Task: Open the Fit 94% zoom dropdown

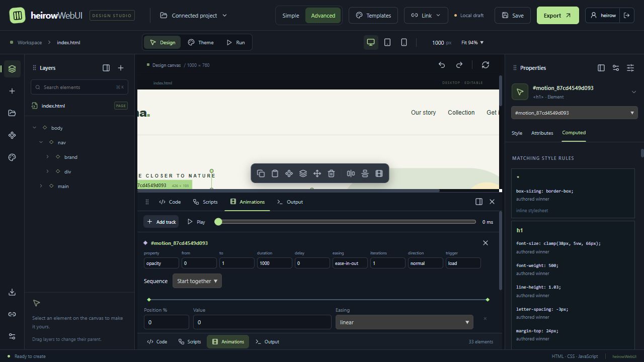Action: (472, 43)
